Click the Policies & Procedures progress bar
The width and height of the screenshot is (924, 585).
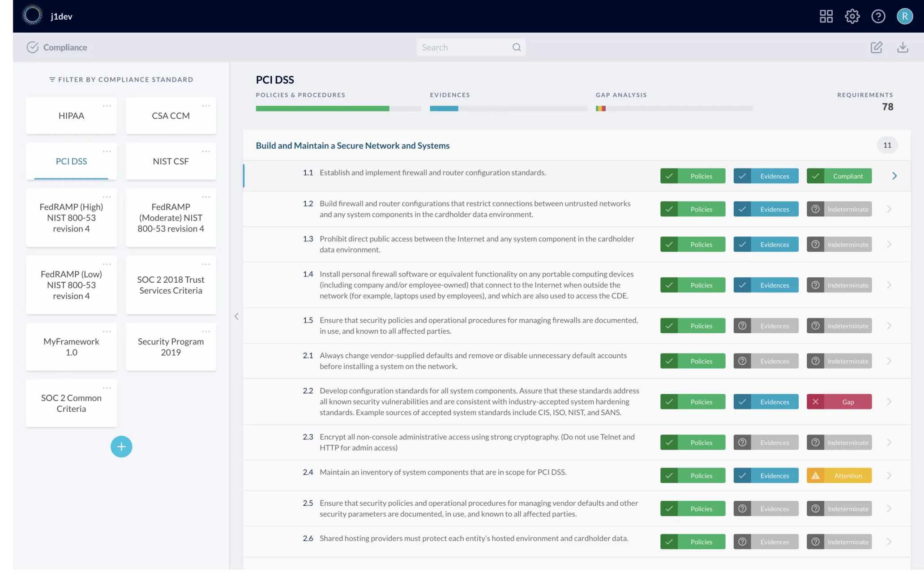coord(338,108)
